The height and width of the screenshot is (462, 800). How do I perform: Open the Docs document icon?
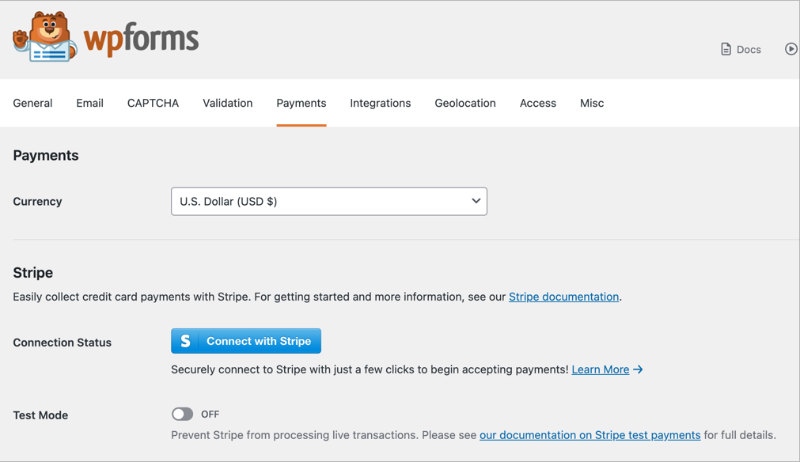pyautogui.click(x=726, y=49)
